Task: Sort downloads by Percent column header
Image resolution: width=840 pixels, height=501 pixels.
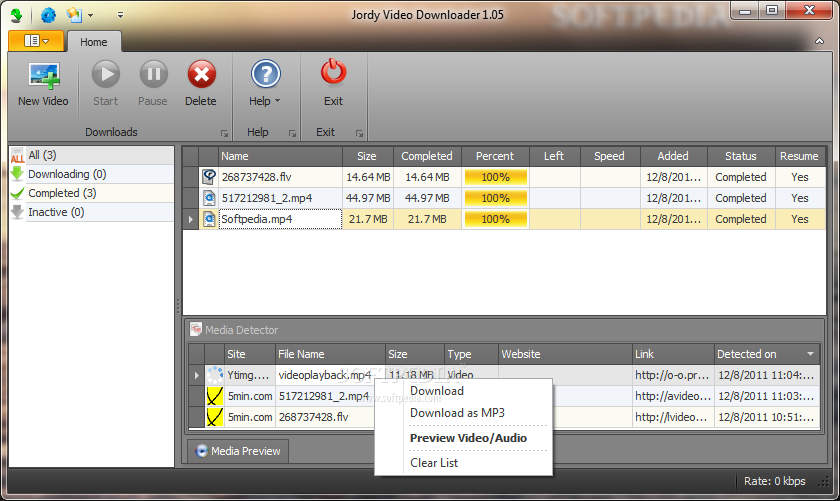Action: [x=495, y=156]
